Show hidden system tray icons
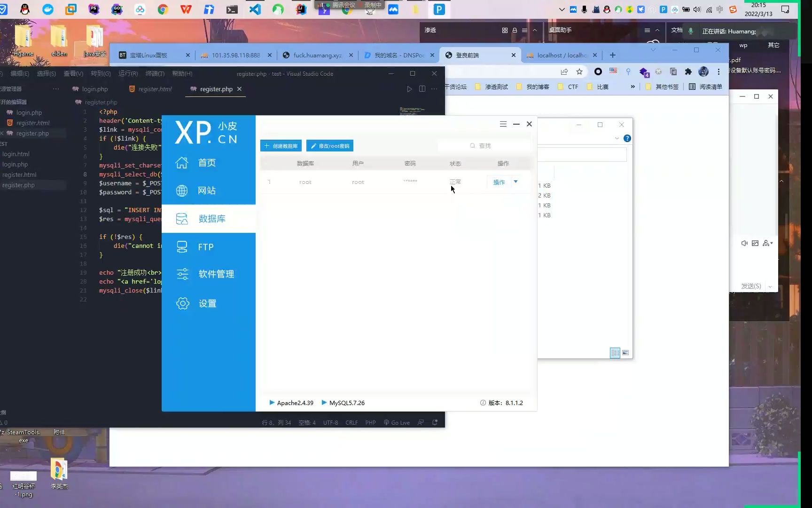This screenshot has width=812, height=508. click(x=562, y=9)
